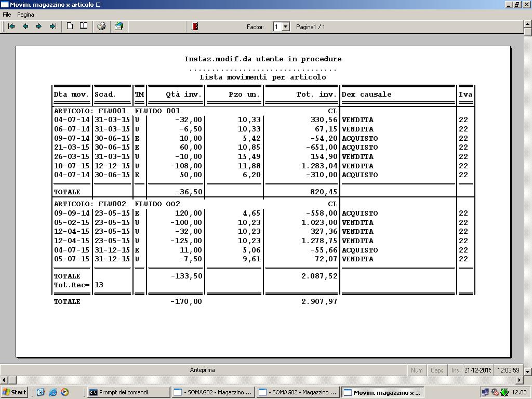Viewport: 532px width, 399px height.
Task: Click the Tot.Rec= 13 value
Action: (x=99, y=285)
